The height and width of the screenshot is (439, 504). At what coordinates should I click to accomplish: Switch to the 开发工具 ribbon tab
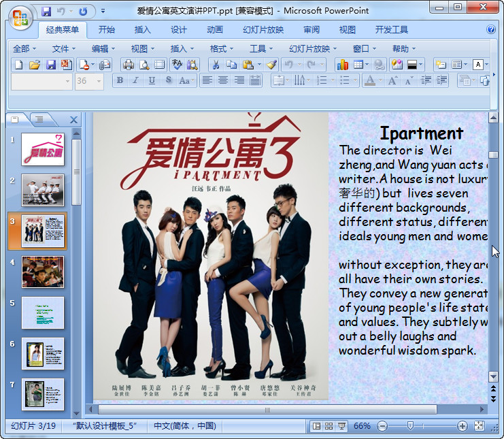click(x=392, y=30)
